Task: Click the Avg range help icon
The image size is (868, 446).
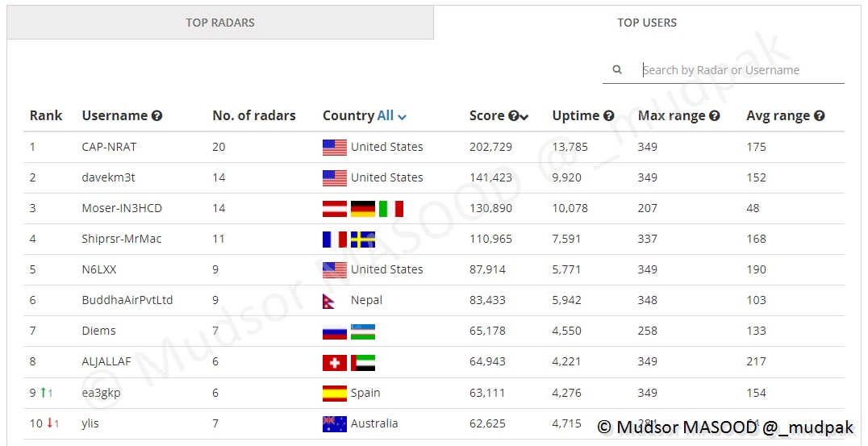Action: tap(820, 116)
